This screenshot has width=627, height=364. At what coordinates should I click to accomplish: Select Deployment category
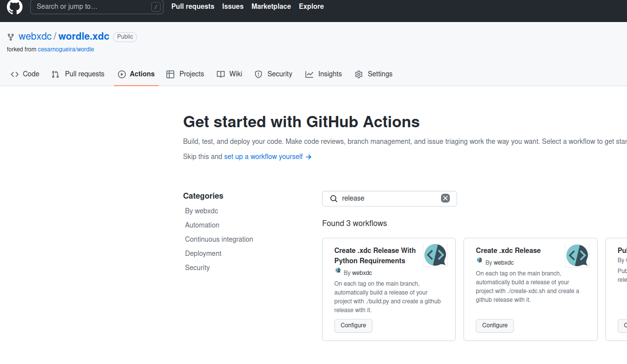pyautogui.click(x=203, y=253)
